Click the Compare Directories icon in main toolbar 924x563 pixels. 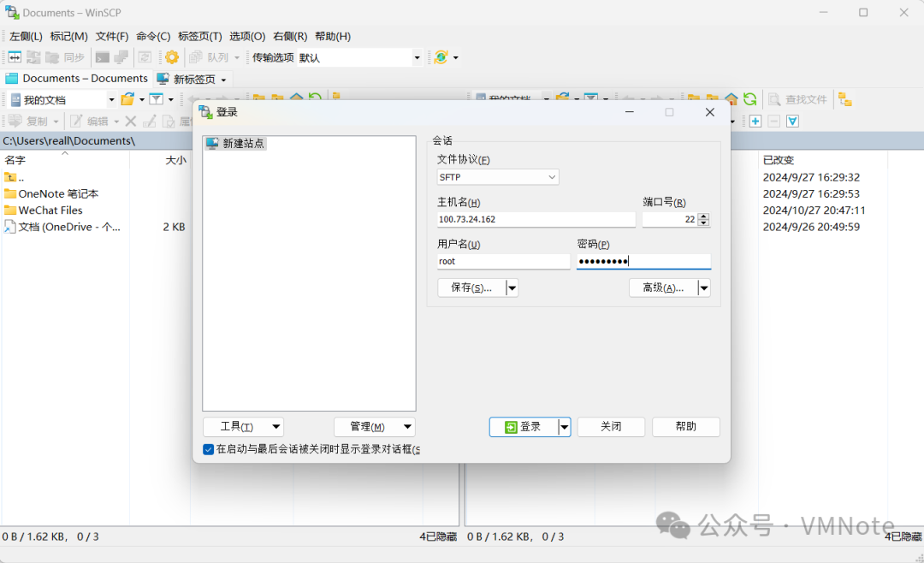(33, 57)
